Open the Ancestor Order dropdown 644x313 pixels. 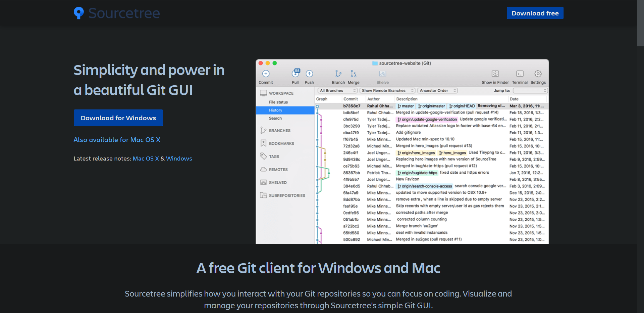[x=437, y=91]
